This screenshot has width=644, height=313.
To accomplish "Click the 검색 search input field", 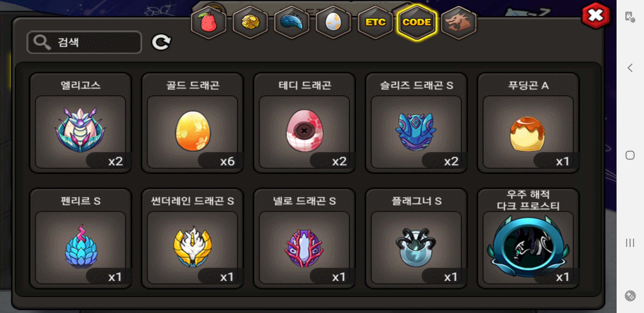I will (x=84, y=42).
